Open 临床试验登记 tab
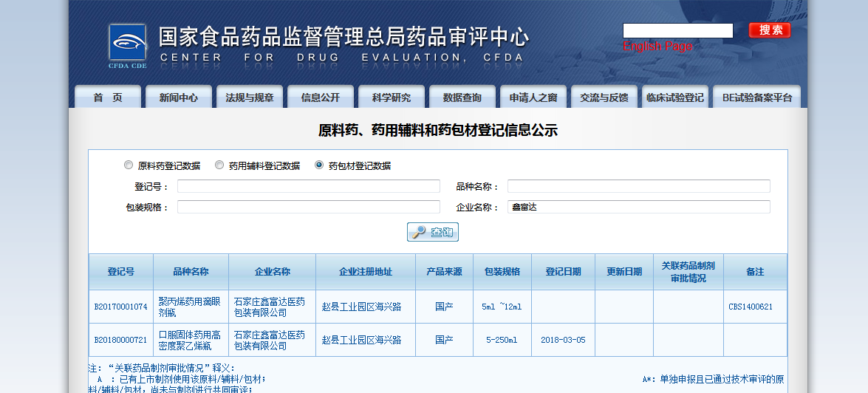The image size is (868, 393). click(674, 98)
